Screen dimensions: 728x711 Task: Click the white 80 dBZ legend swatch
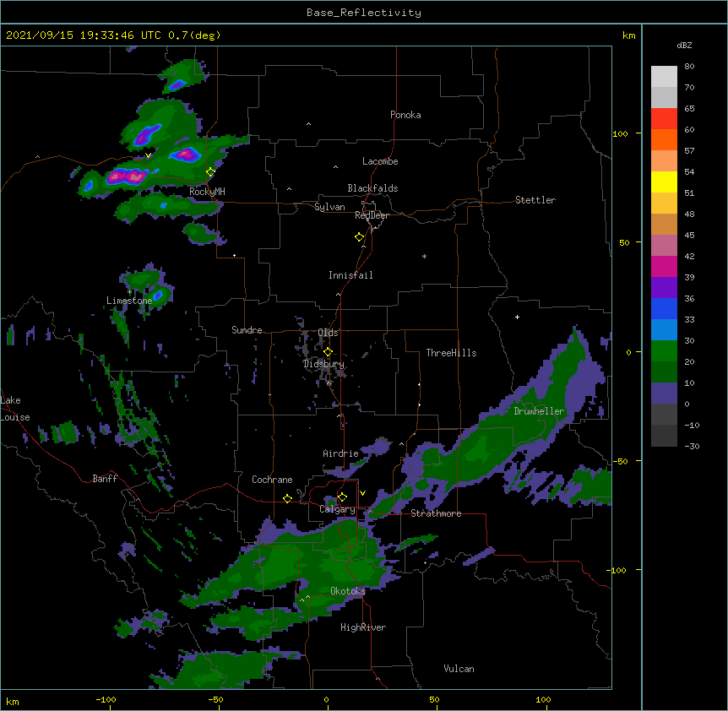click(664, 77)
